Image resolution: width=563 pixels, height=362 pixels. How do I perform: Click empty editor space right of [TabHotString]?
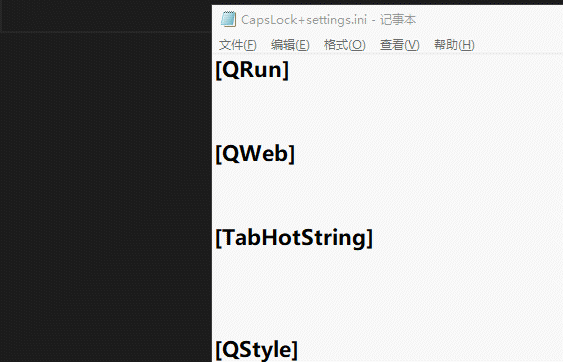click(468, 238)
